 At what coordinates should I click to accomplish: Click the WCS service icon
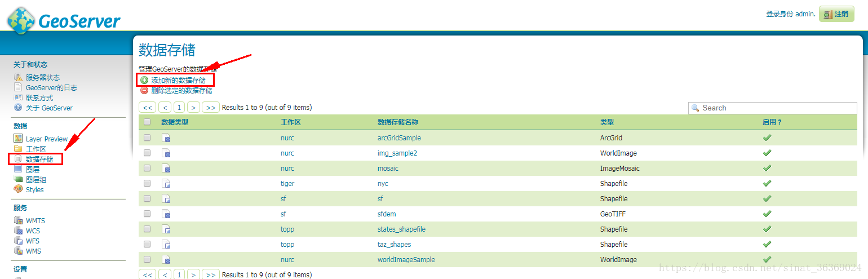(18, 231)
